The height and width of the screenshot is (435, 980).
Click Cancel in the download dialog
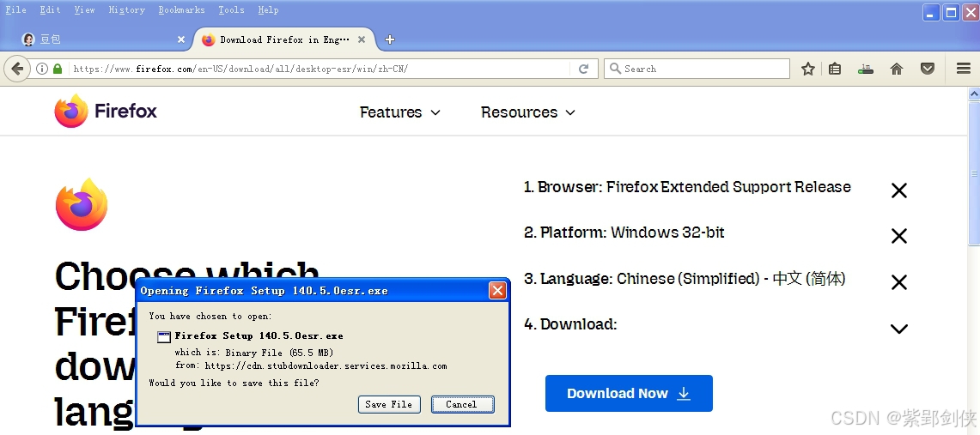[x=462, y=404]
